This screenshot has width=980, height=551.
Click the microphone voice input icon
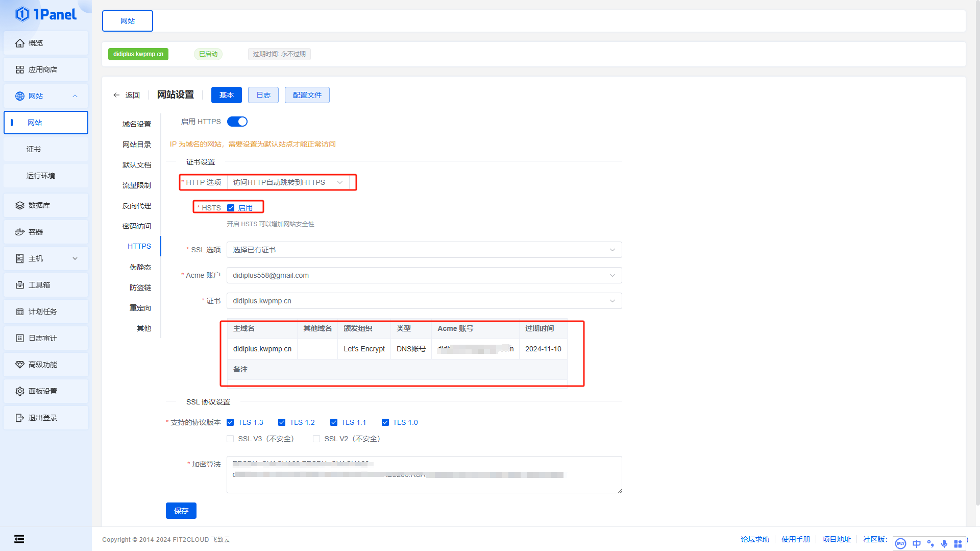[944, 544]
